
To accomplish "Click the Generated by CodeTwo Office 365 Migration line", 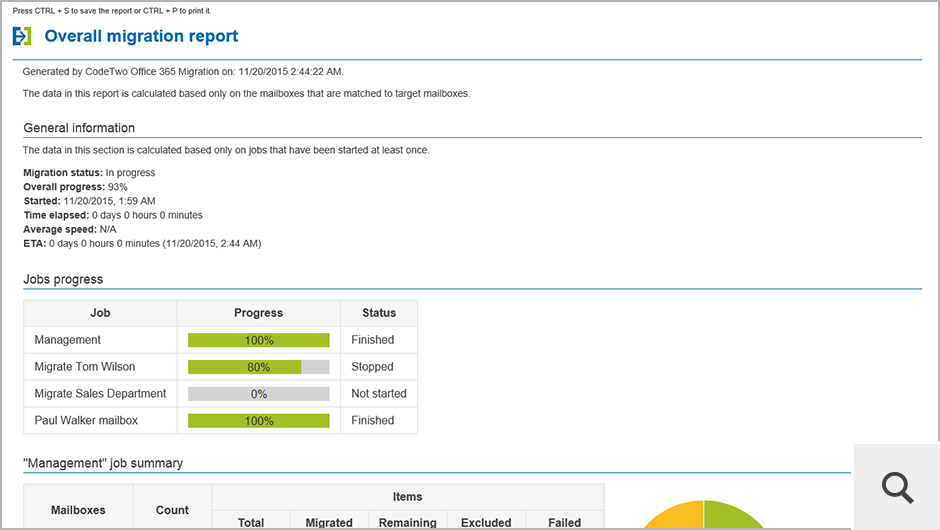I will 183,72.
